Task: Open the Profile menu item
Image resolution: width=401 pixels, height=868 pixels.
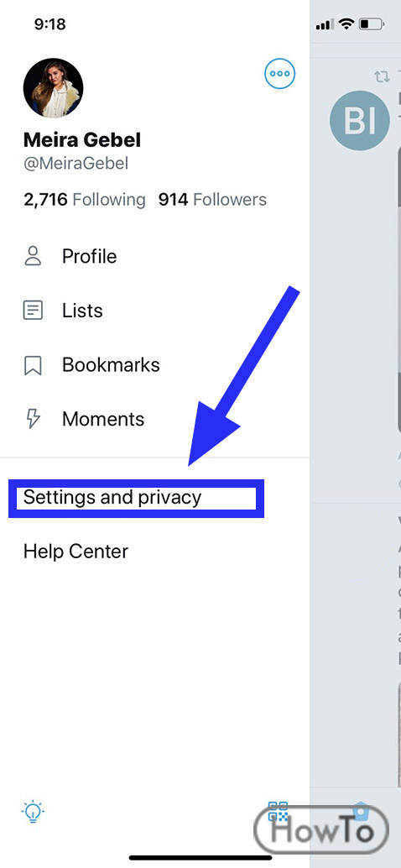Action: tap(89, 256)
